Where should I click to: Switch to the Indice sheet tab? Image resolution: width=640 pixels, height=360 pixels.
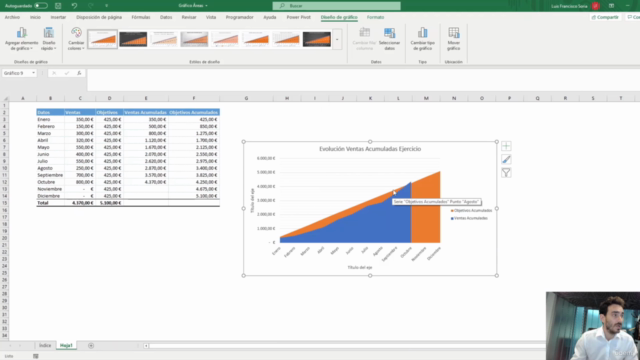click(x=45, y=346)
